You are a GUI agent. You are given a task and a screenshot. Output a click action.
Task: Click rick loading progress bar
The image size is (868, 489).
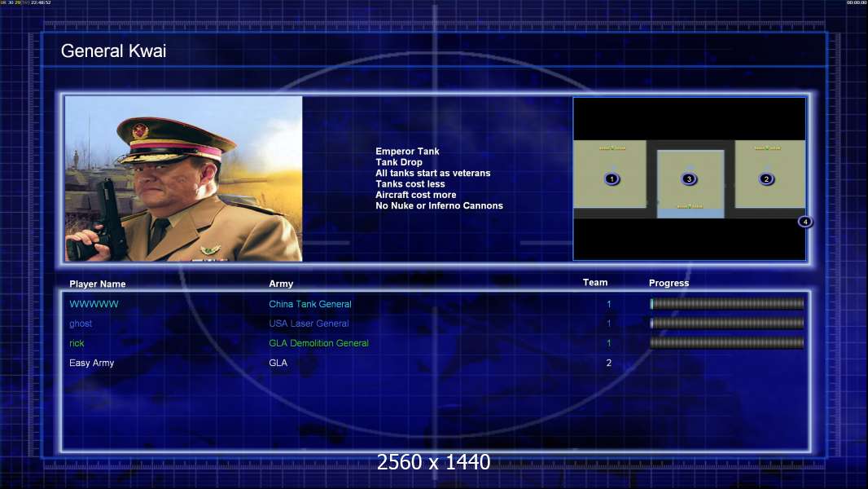point(727,343)
